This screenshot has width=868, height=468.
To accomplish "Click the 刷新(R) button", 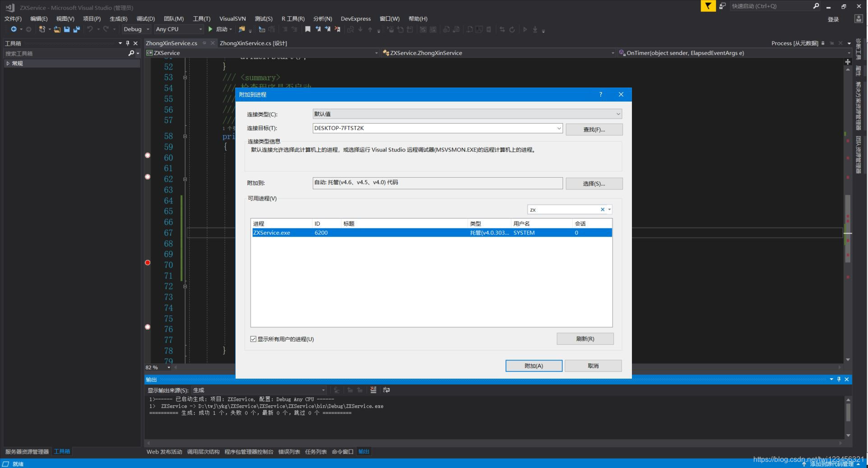I will (585, 339).
